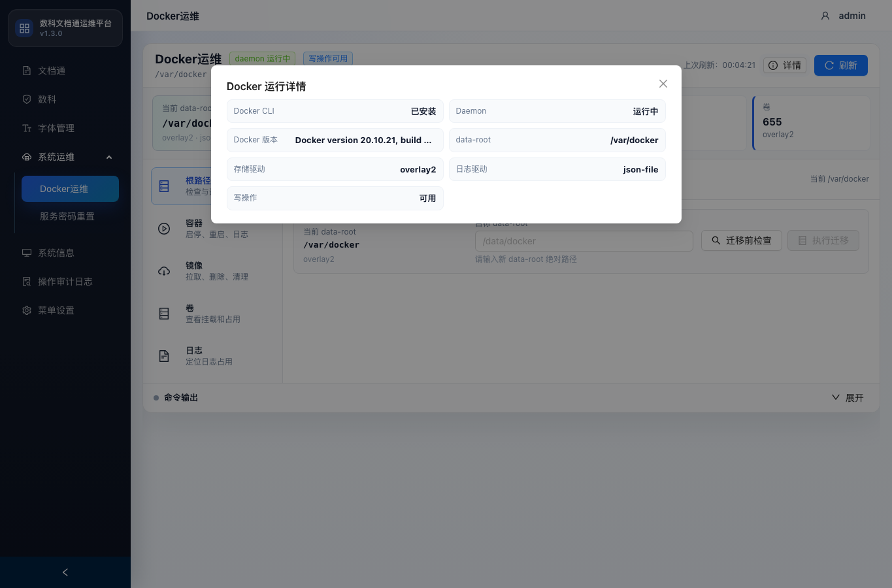The height and width of the screenshot is (588, 892).
Task: Open 系统信息 menu item
Action: (x=65, y=253)
